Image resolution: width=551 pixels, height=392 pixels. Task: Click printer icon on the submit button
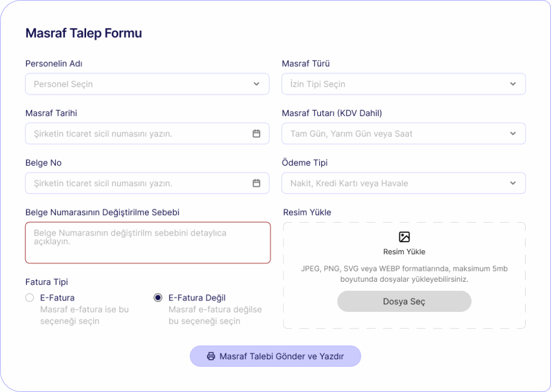click(211, 357)
